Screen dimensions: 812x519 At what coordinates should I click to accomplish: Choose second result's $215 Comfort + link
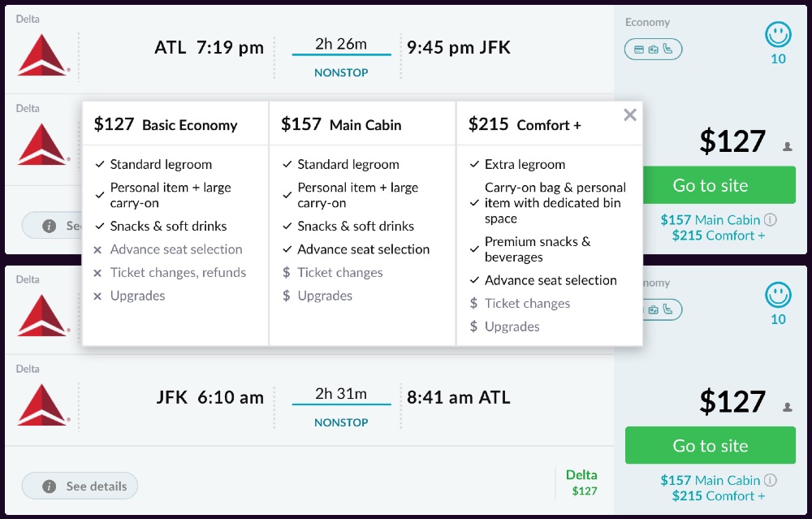point(718,496)
